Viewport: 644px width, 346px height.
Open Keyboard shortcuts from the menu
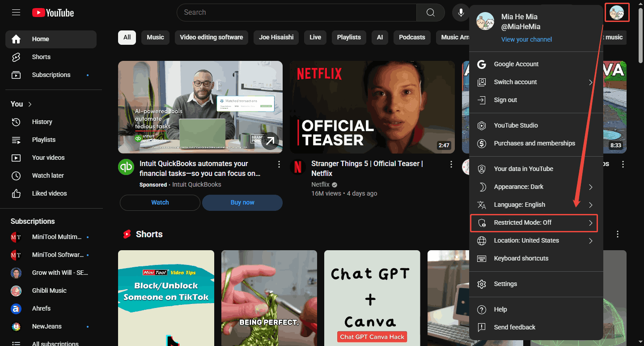tap(536, 258)
